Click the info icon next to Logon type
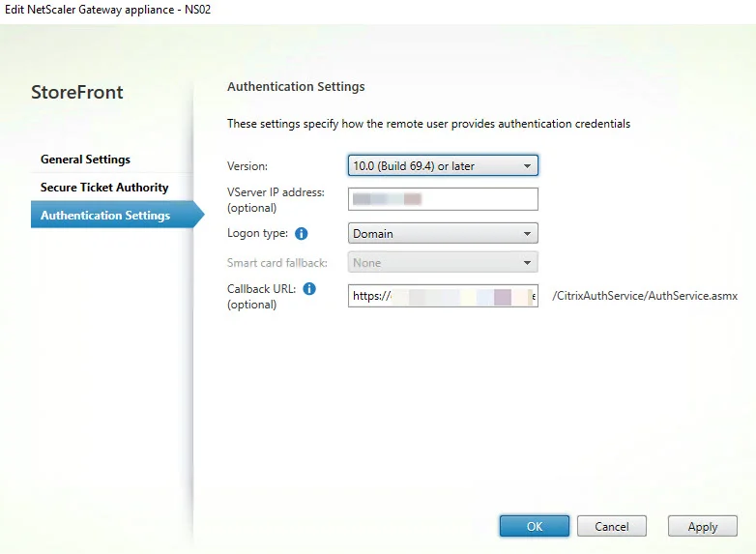This screenshot has width=756, height=554. point(301,234)
